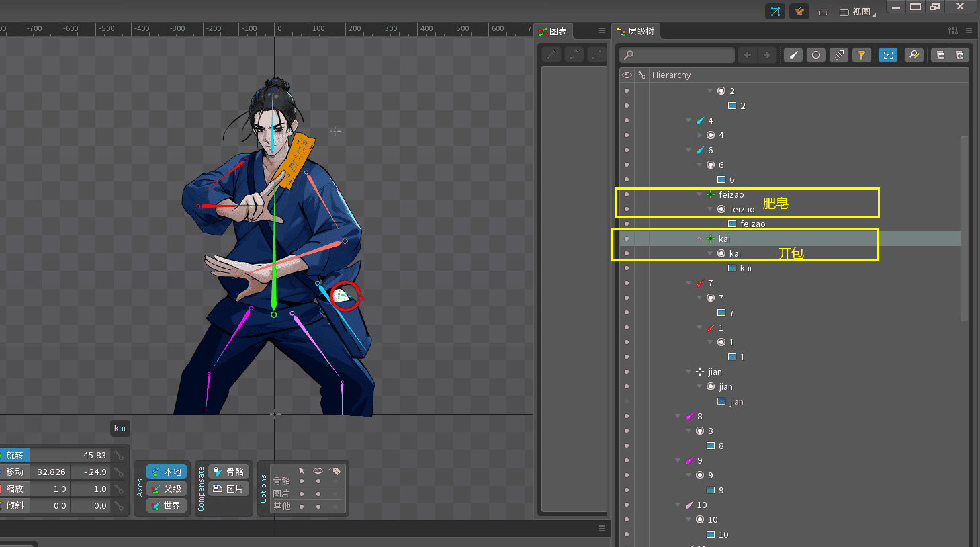980x547 pixels.
Task: Click the slot filter circle icon
Action: point(816,55)
